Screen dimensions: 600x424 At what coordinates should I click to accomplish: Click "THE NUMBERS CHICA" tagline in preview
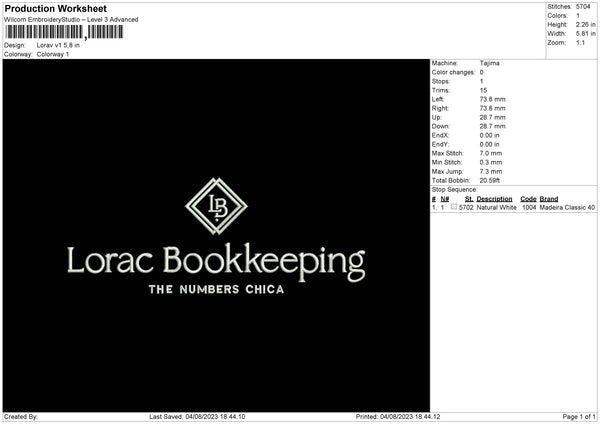[217, 289]
